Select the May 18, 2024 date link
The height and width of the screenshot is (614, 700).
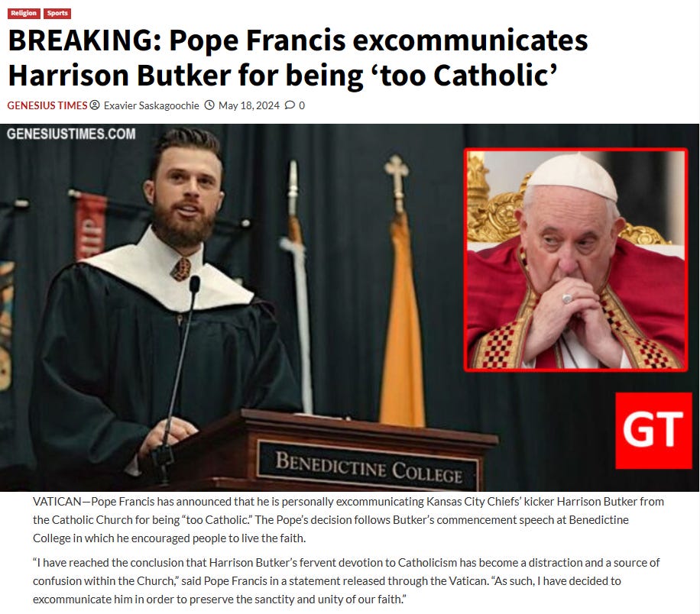248,105
